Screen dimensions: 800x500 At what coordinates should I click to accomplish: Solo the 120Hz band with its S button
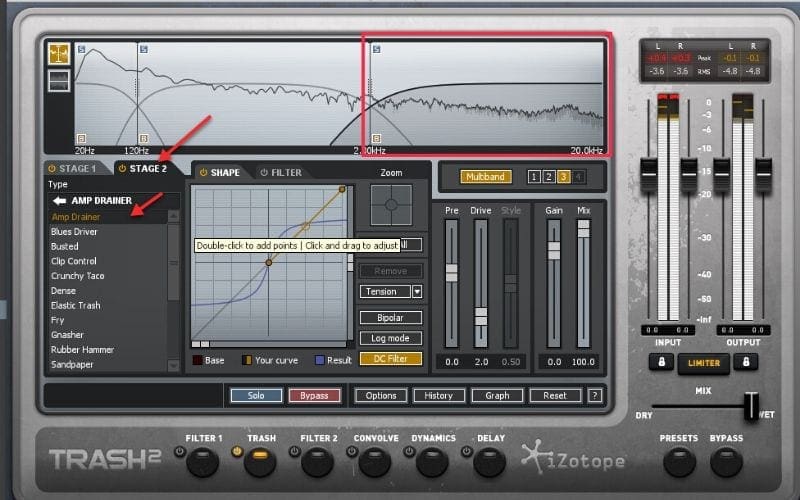click(144, 49)
